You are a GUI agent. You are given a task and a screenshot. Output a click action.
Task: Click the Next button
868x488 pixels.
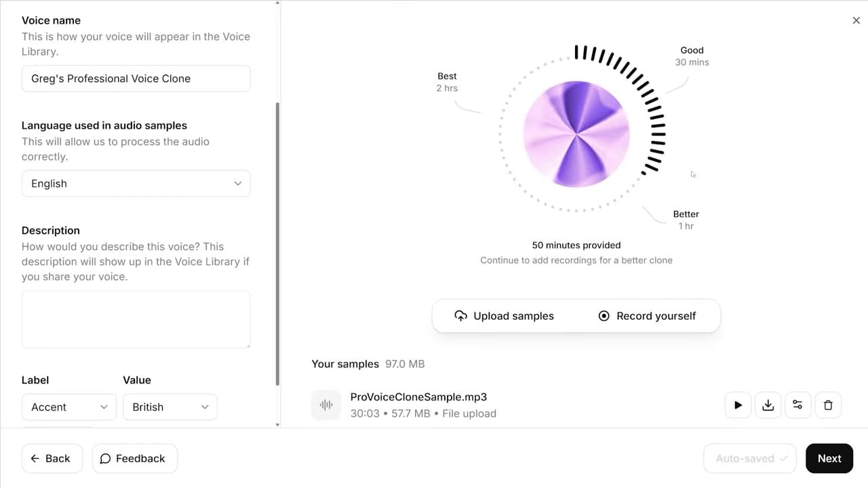tap(829, 459)
